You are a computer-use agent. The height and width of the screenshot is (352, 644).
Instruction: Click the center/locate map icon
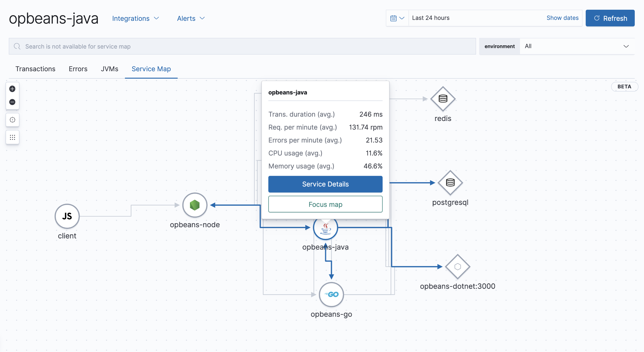[12, 120]
